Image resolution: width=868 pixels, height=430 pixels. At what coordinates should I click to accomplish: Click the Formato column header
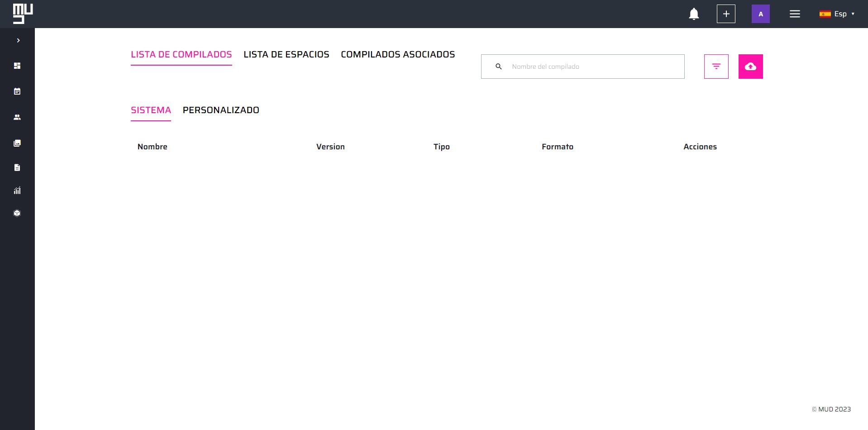coord(558,147)
